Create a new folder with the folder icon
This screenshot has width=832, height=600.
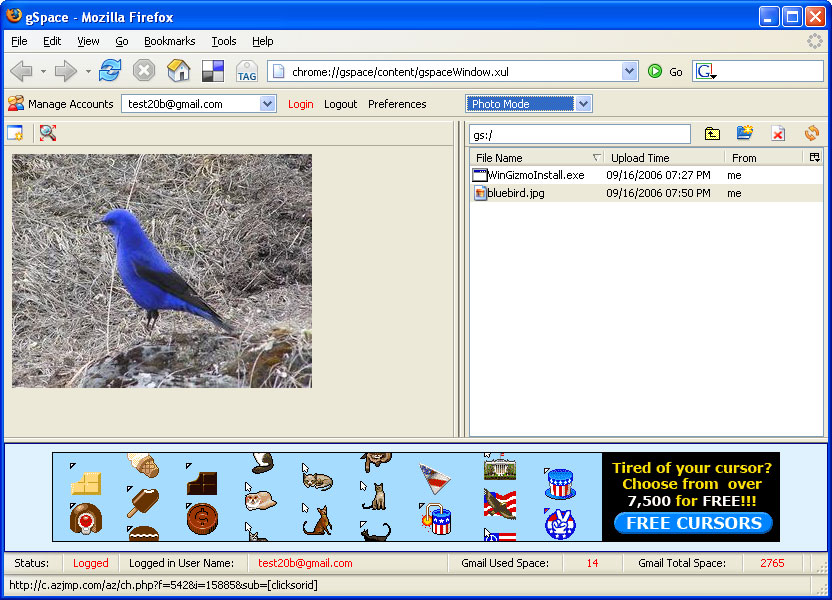pos(745,133)
